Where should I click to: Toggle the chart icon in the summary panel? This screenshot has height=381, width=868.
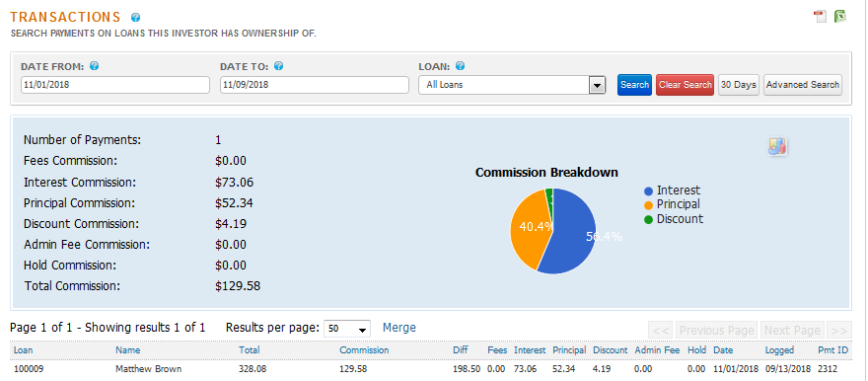(777, 146)
